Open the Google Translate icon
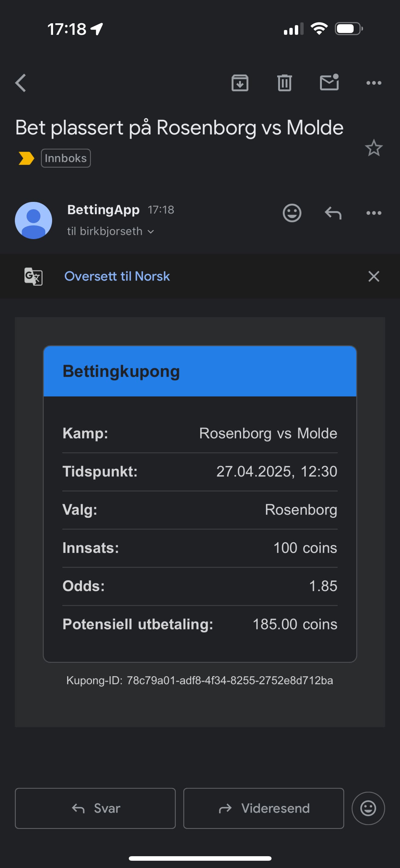The image size is (400, 868). [x=33, y=276]
